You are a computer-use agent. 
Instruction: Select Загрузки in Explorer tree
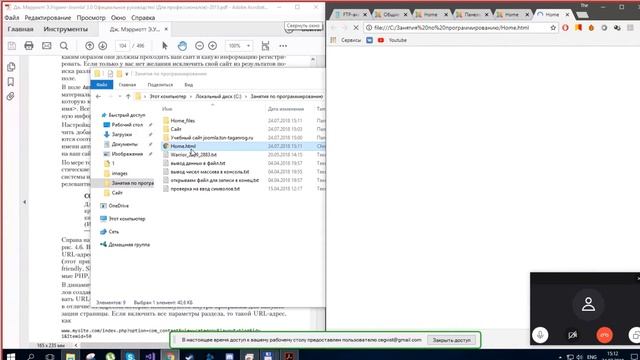tap(122, 134)
